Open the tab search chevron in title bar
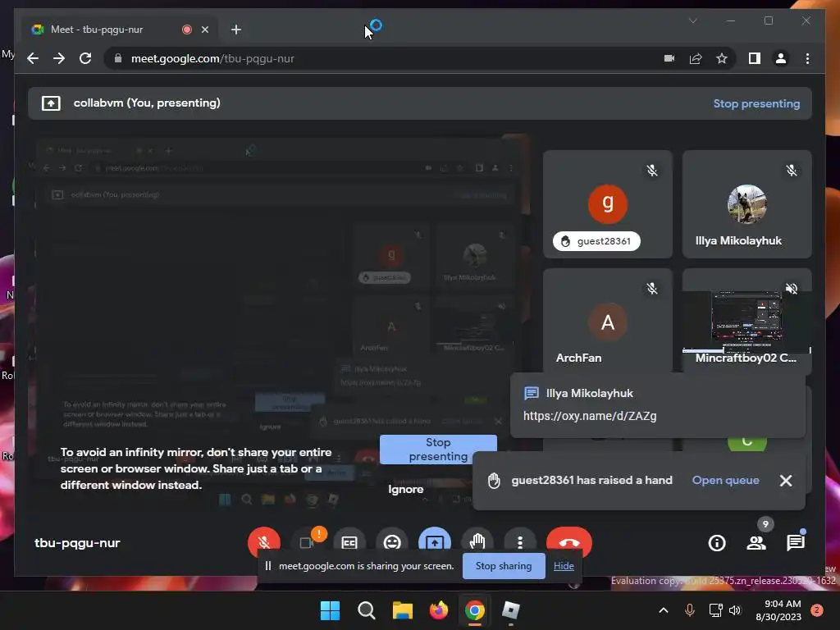This screenshot has width=840, height=630. (692, 21)
